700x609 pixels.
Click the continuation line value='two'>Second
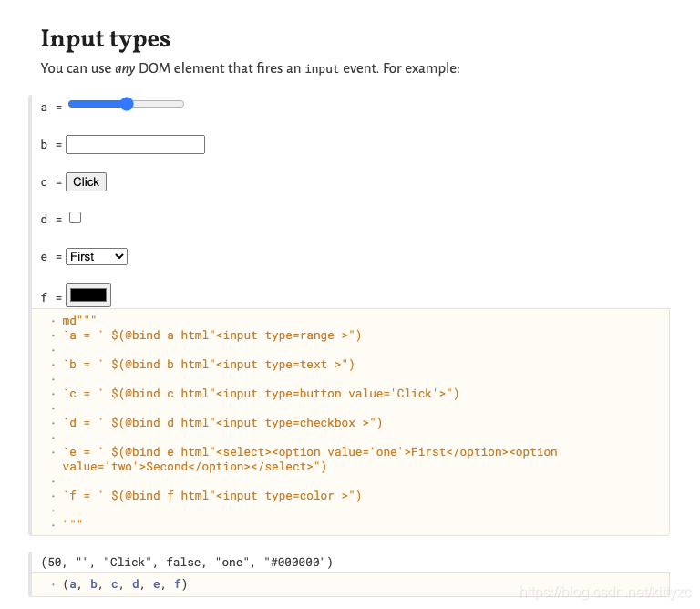[195, 467]
